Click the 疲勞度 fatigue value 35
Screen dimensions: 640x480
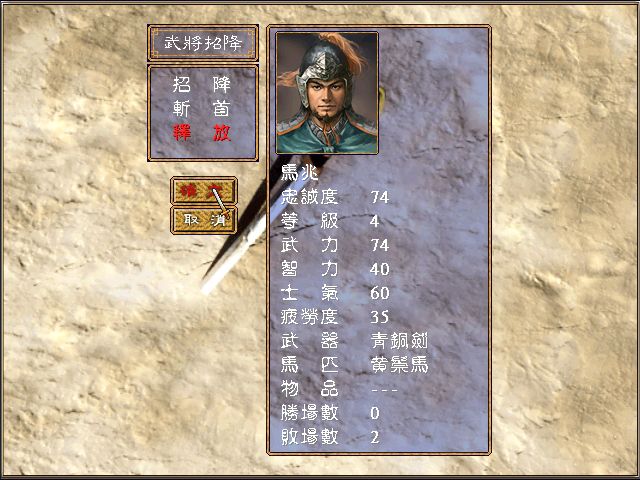point(380,317)
